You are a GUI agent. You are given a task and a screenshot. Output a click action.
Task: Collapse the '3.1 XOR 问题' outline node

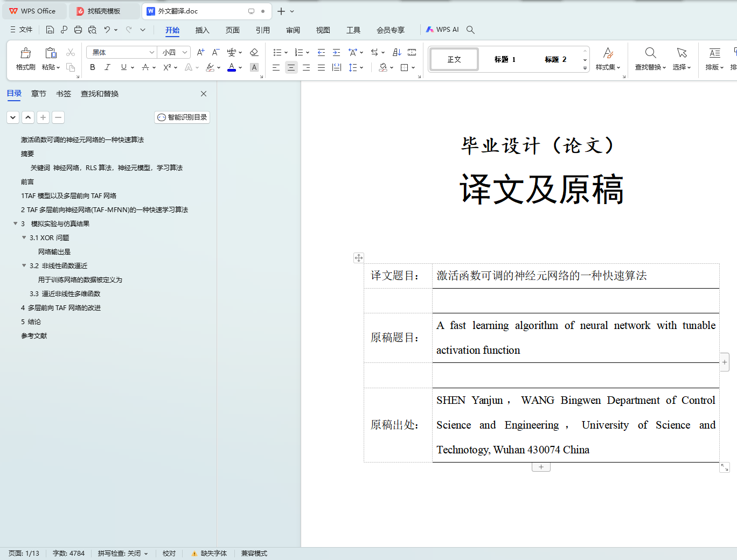click(24, 237)
